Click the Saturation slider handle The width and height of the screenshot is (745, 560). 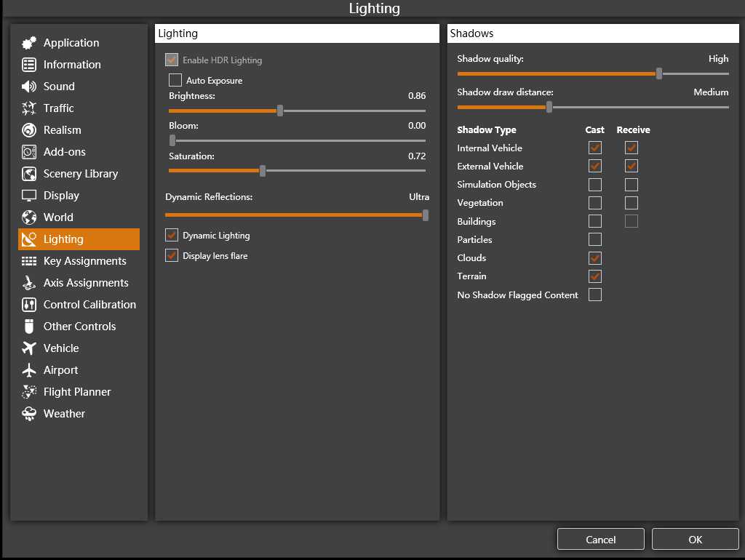point(262,171)
